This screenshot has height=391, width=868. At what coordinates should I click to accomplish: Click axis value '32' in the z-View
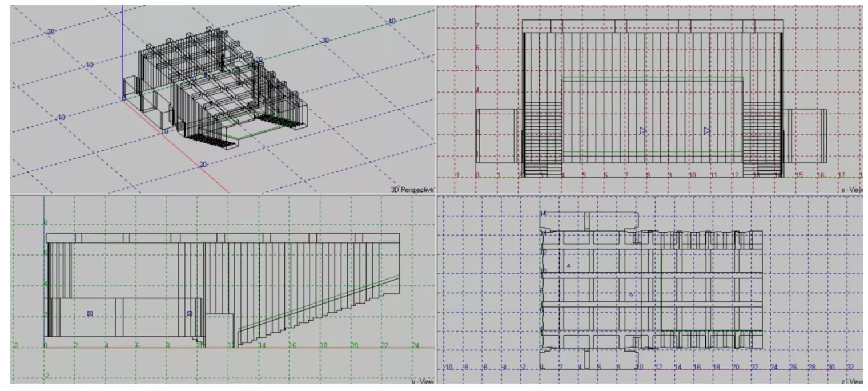(850, 367)
